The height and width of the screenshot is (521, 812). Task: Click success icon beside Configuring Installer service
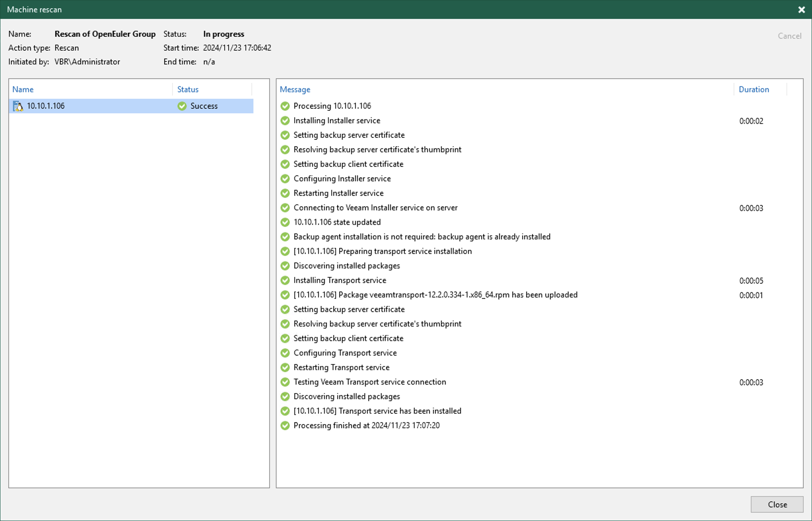click(285, 179)
